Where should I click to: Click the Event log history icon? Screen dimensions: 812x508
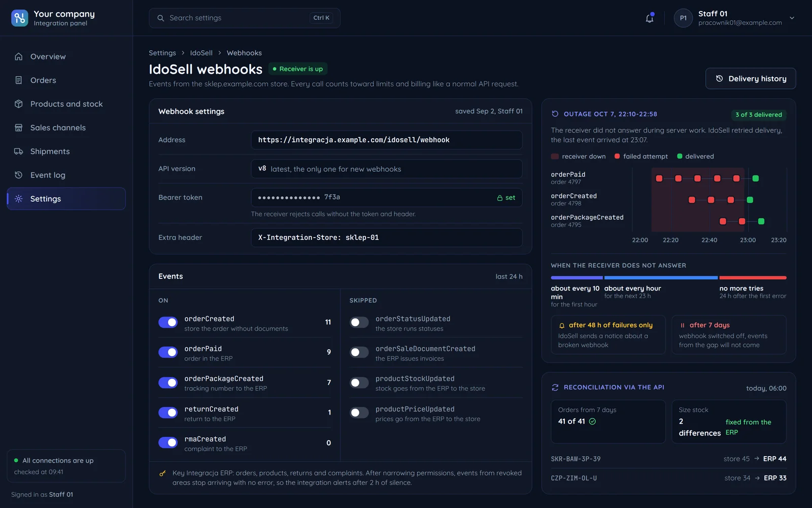click(x=19, y=175)
